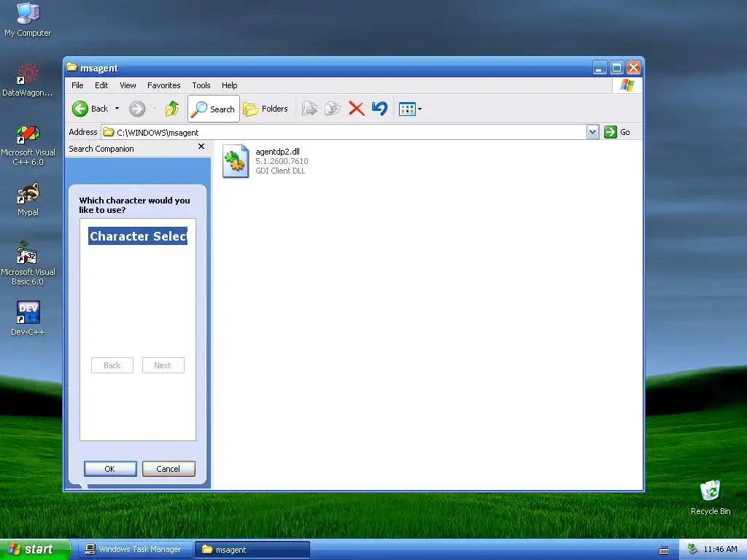Open Back button history dropdown arrow

pyautogui.click(x=117, y=109)
